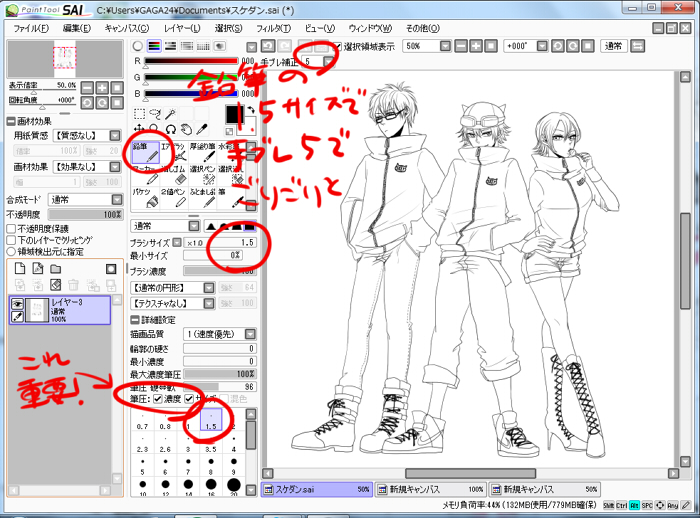Select the 消しゴム eraser tool
The height and width of the screenshot is (518, 700).
point(174,175)
